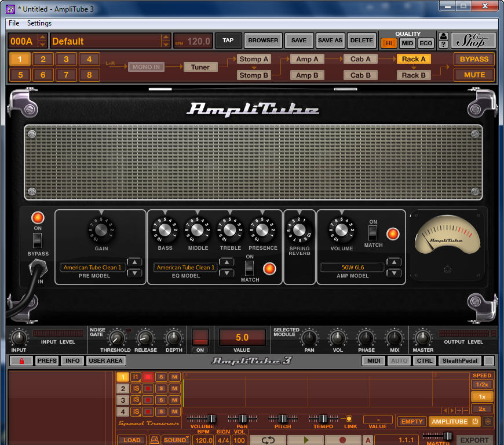
Task: Click the IN input jack
Action: pos(39,268)
